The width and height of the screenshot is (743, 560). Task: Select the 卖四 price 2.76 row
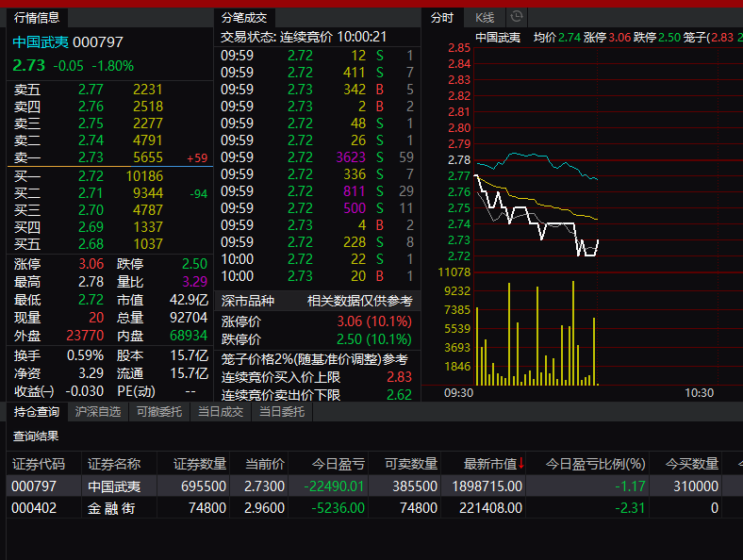[x=110, y=107]
